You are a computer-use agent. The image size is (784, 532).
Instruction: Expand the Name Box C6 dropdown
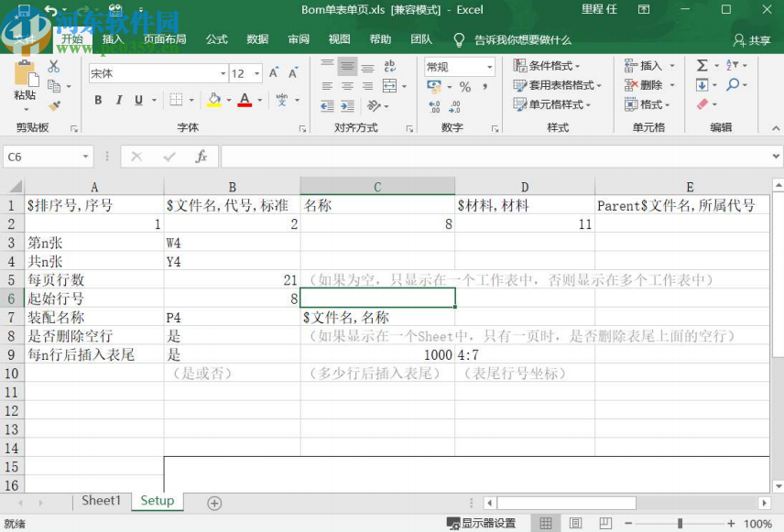tap(85, 157)
